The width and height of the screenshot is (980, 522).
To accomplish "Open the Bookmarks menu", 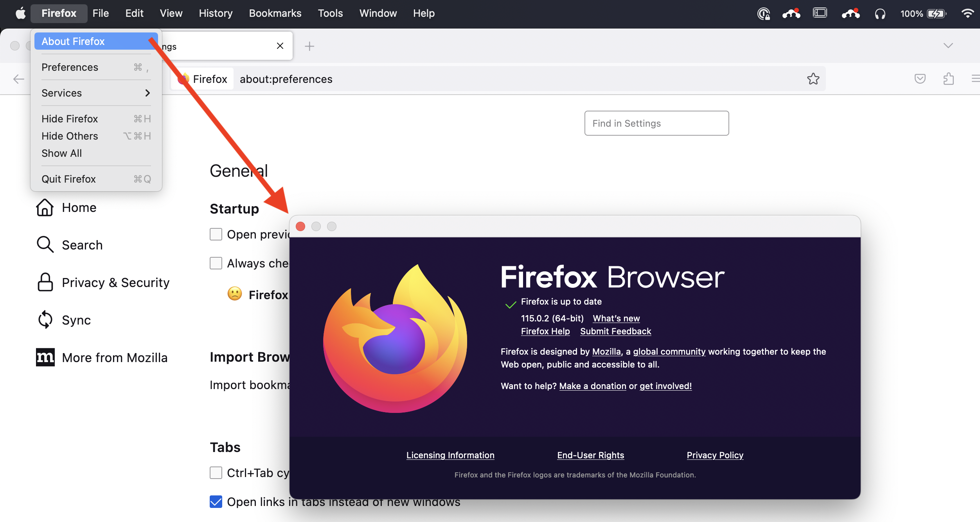I will (275, 13).
